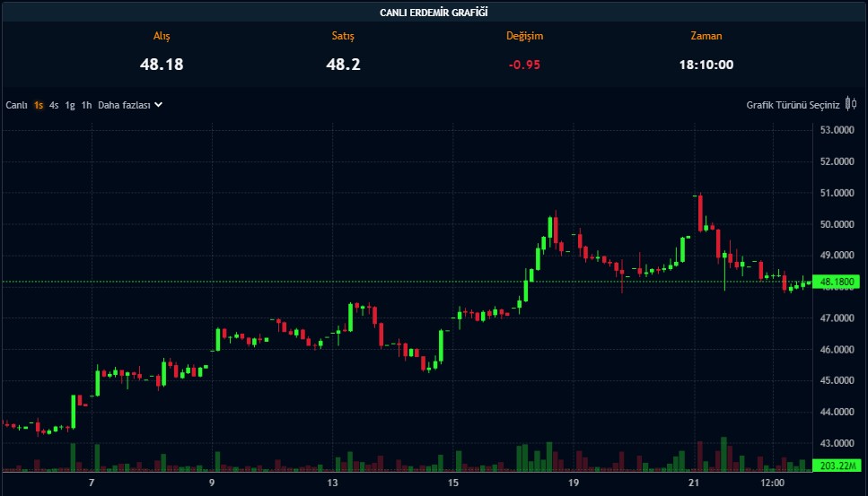
Task: Pick the 1h weekly interval
Action: pos(86,105)
